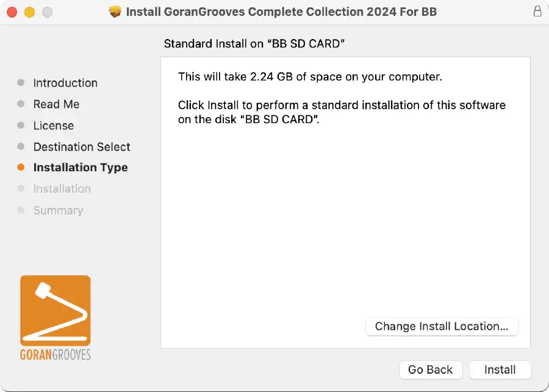Select Destination Select in sidebar
This screenshot has height=392, width=549.
(82, 147)
